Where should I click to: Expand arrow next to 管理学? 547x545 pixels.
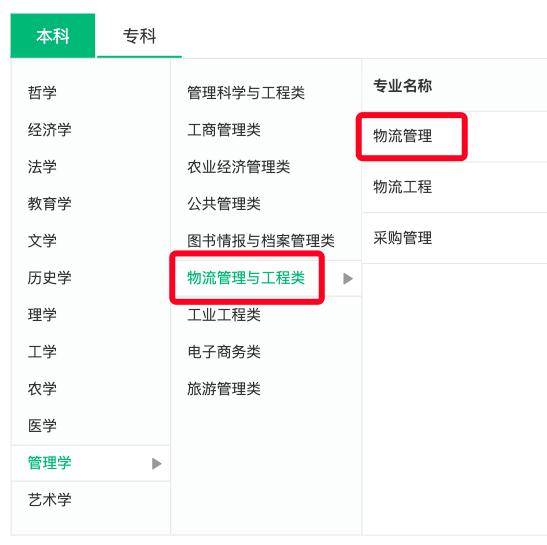point(157,463)
